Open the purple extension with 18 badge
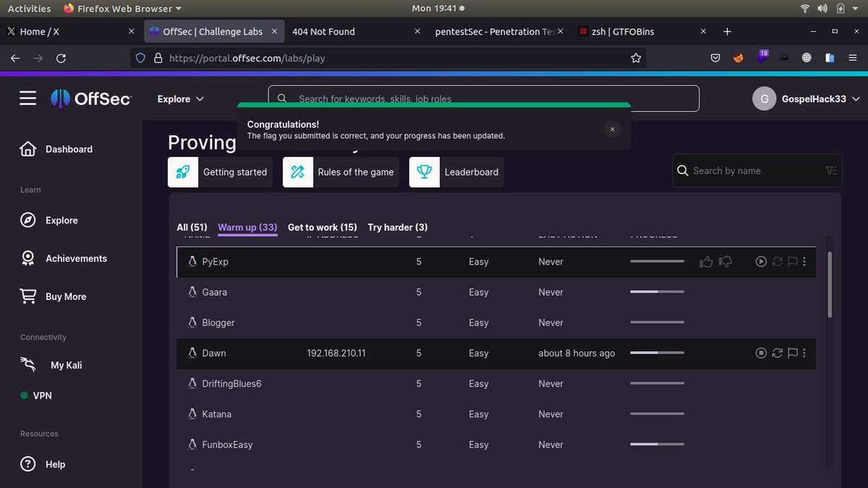The image size is (868, 488). coord(761,57)
